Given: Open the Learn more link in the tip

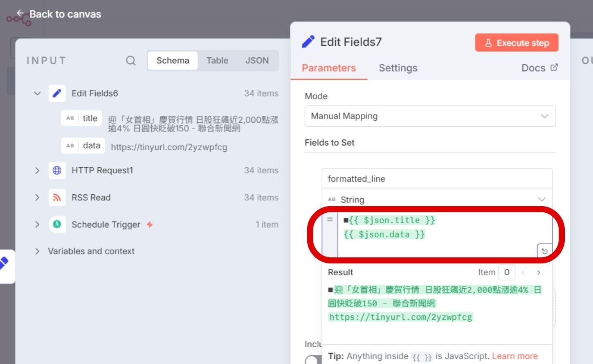Looking at the screenshot, I should coord(515,356).
